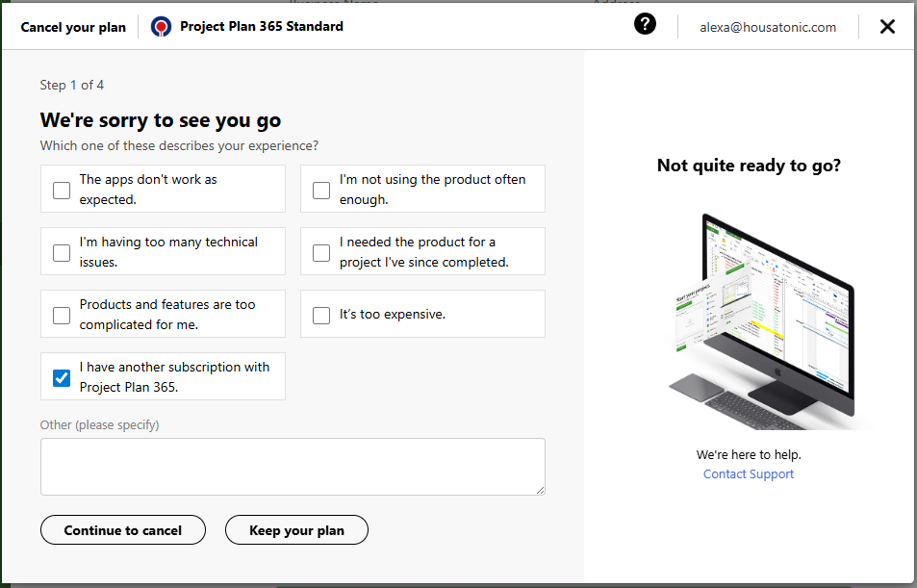
Task: Click the Project Plan 365 logo icon
Action: [x=161, y=27]
